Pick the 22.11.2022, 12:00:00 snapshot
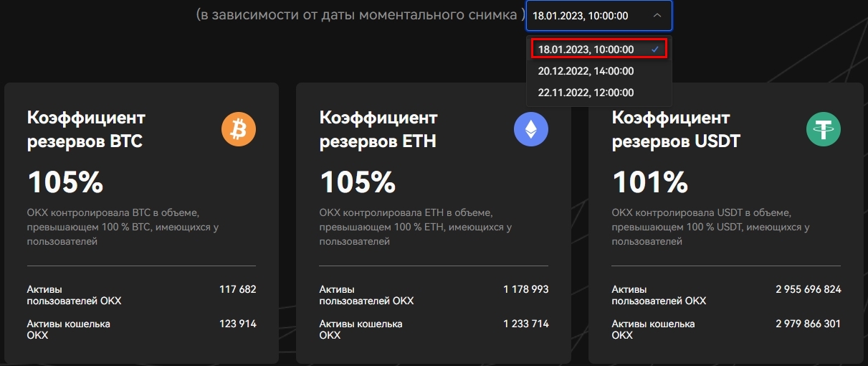The image size is (868, 366). coord(586,92)
